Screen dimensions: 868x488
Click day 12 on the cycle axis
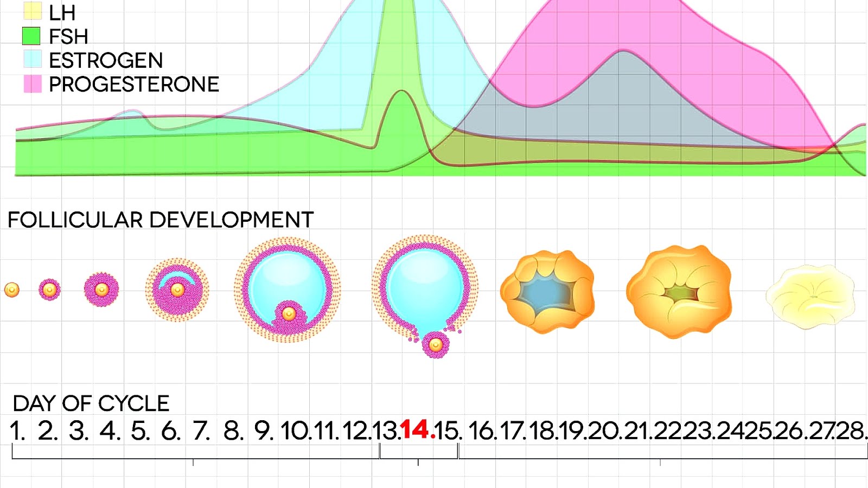[358, 431]
